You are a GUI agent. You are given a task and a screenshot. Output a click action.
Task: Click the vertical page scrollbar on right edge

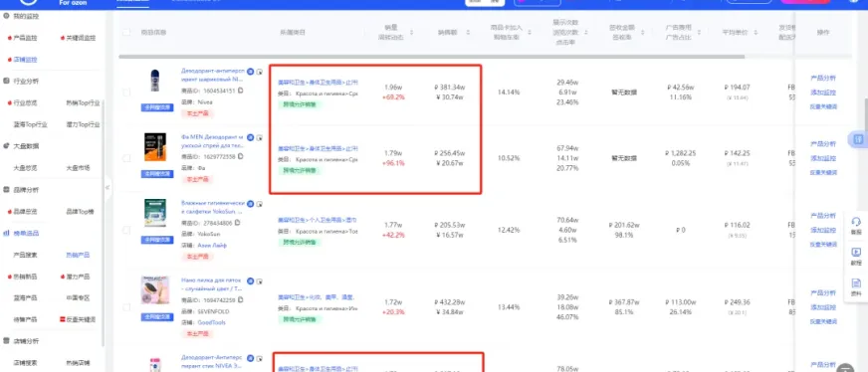(x=865, y=114)
